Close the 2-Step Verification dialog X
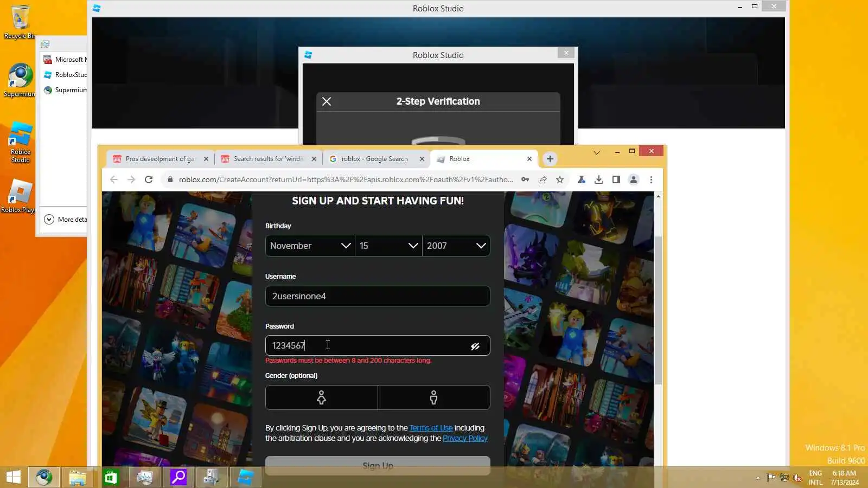The image size is (868, 488). point(327,101)
